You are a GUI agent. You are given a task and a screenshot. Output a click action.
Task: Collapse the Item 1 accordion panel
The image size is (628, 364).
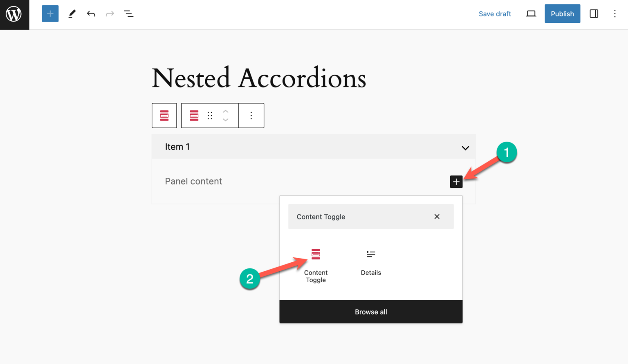pyautogui.click(x=465, y=148)
